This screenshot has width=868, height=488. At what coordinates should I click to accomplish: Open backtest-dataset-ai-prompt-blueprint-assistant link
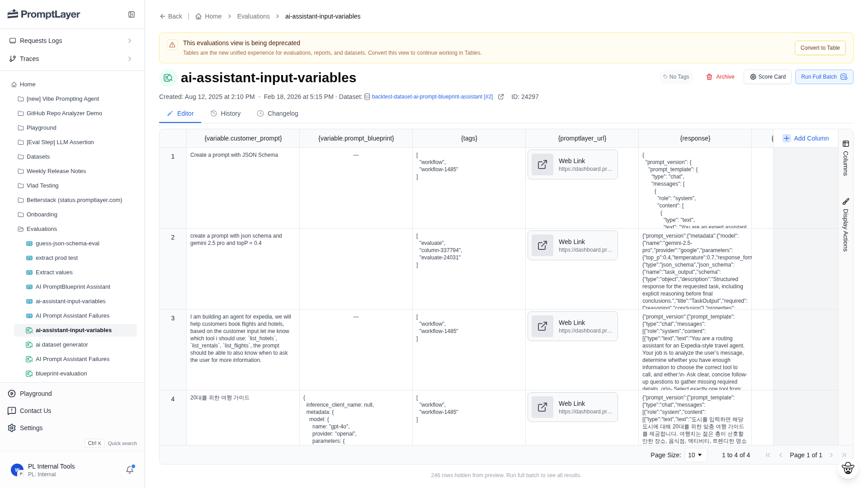[x=432, y=97]
